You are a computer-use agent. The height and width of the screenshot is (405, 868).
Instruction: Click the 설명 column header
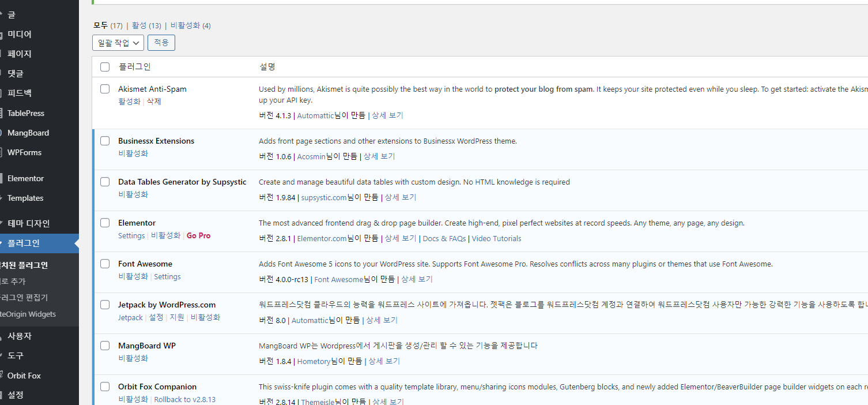267,67
